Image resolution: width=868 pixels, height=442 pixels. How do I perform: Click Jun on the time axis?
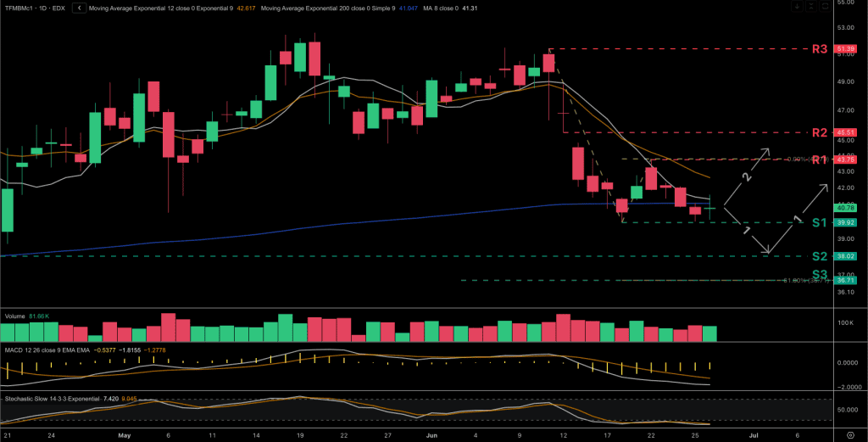pos(431,435)
